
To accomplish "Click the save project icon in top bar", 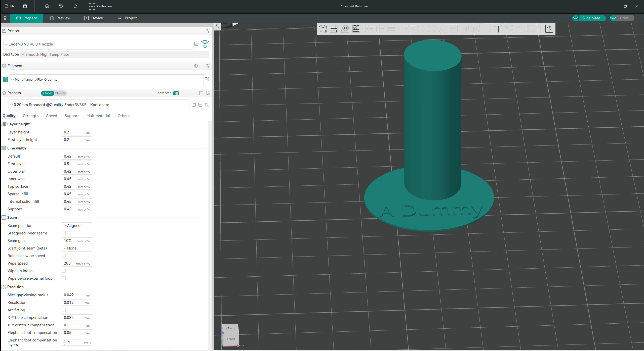I will click(47, 6).
